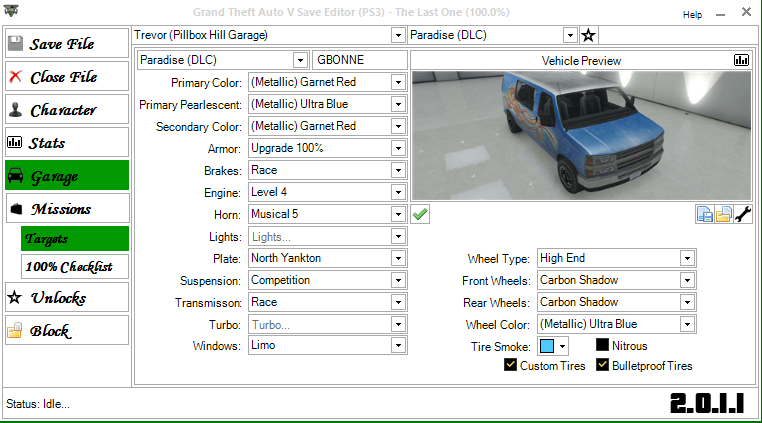
Task: Click the paste vehicle folder icon
Action: (x=723, y=214)
